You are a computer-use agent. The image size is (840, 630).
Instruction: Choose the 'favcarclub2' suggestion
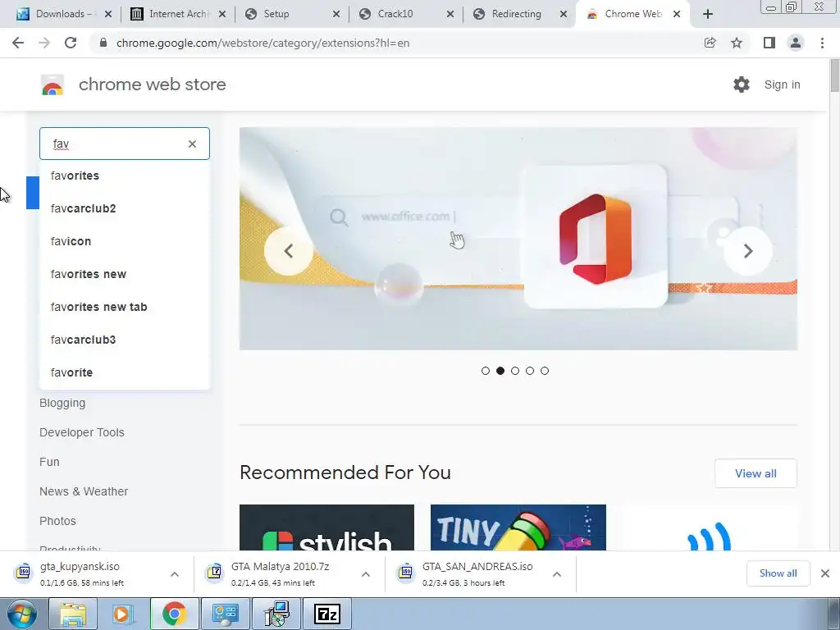tap(125, 208)
